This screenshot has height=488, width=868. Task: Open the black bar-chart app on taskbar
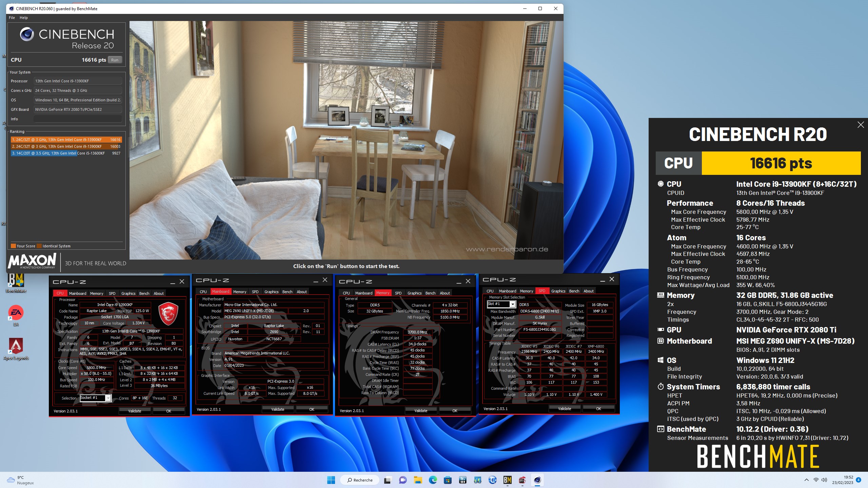pos(462,480)
